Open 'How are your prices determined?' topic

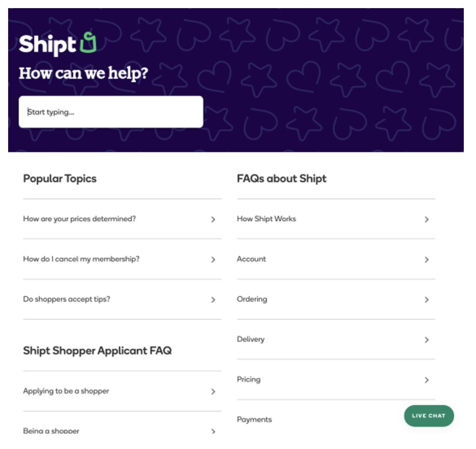[x=79, y=219]
